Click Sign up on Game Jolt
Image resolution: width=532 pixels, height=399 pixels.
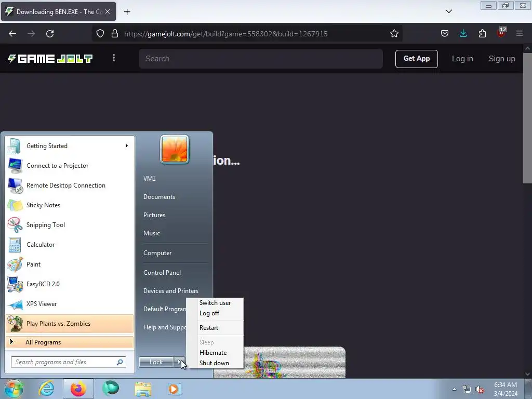click(502, 59)
